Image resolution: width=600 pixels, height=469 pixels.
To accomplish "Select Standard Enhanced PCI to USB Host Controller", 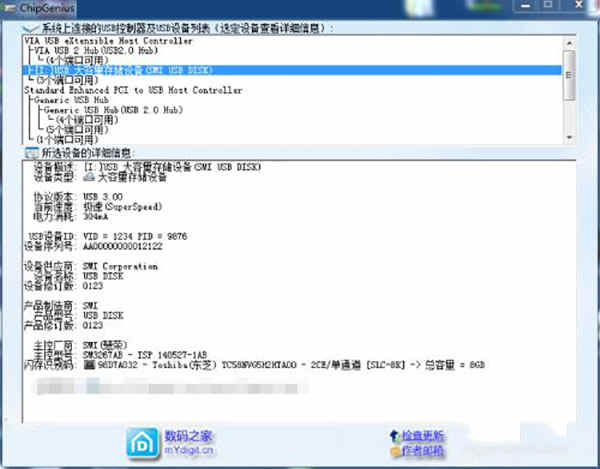I will point(133,90).
